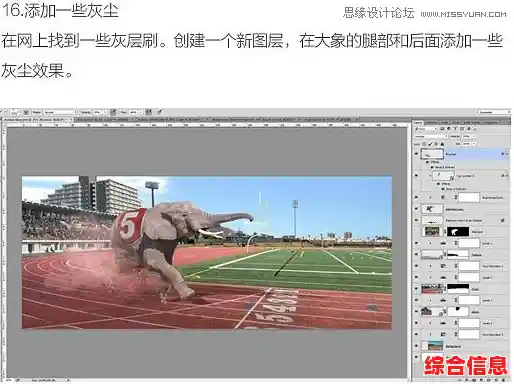Filter layers by type layer icon
The height and width of the screenshot is (384, 514).
tap(455, 129)
